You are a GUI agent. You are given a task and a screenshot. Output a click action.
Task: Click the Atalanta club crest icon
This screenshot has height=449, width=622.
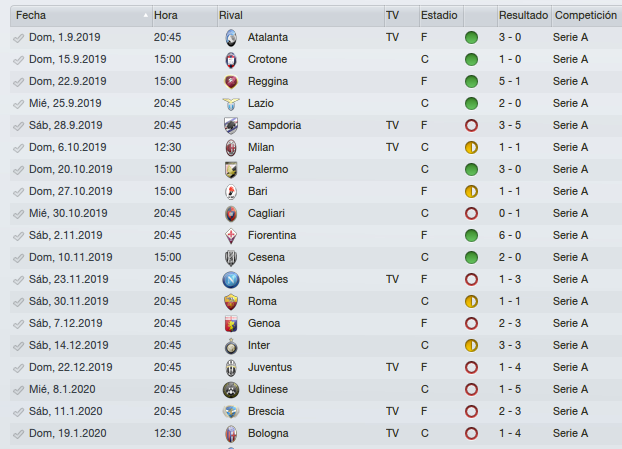coord(231,38)
